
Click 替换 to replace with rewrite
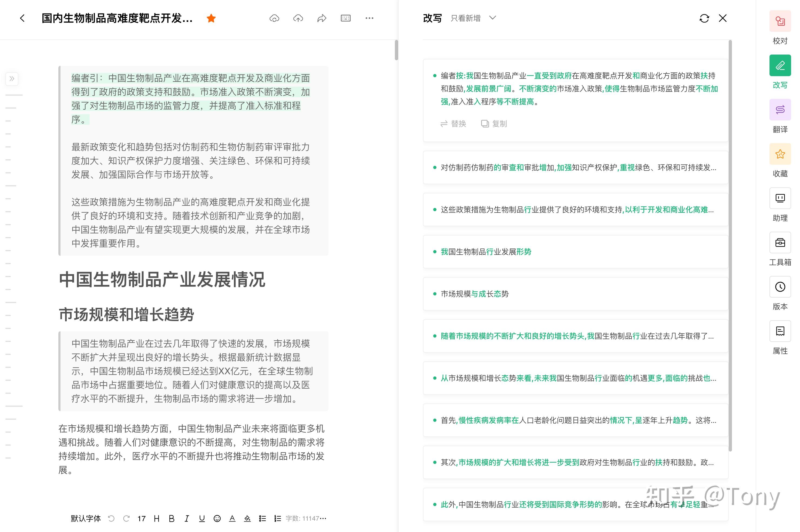pyautogui.click(x=453, y=124)
